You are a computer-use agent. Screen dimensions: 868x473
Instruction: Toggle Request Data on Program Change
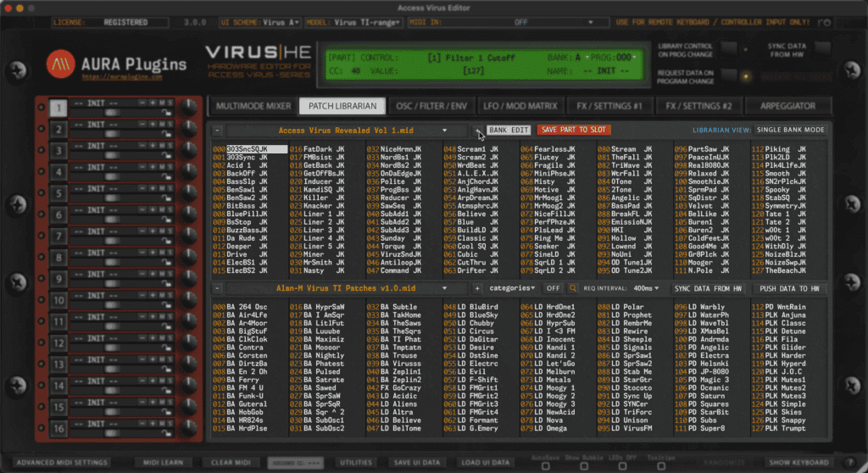pyautogui.click(x=729, y=76)
